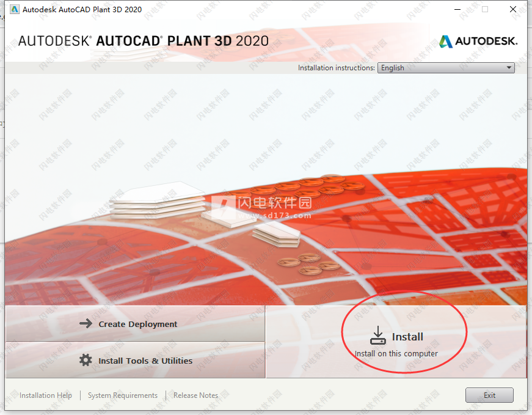Click the AUTODESK AUTOCAD PLANT 3D 2020 heading
Image resolution: width=532 pixels, height=415 pixels.
pos(143,41)
